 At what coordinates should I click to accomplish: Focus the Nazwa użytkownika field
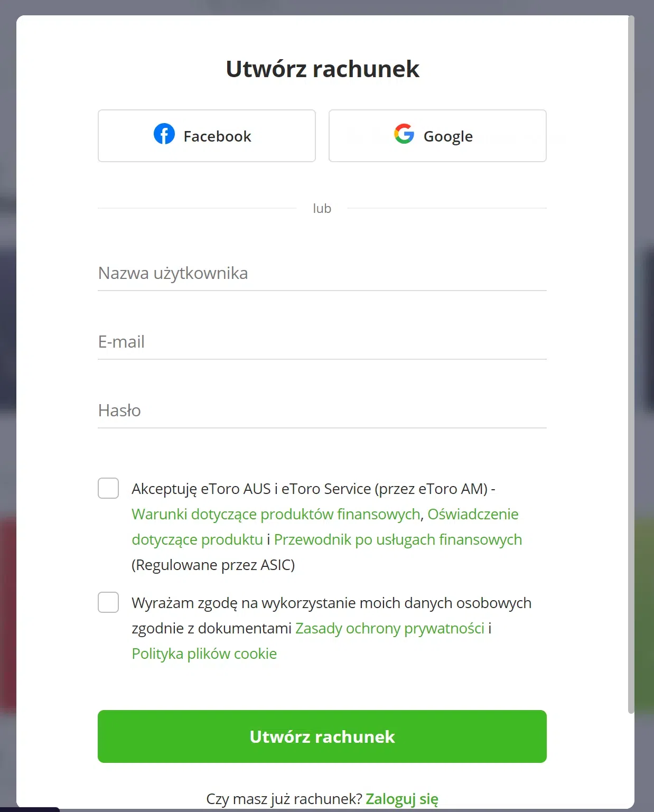pos(322,273)
